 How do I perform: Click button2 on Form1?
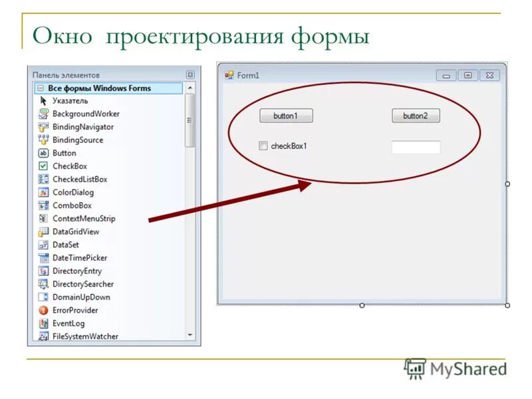click(x=416, y=116)
